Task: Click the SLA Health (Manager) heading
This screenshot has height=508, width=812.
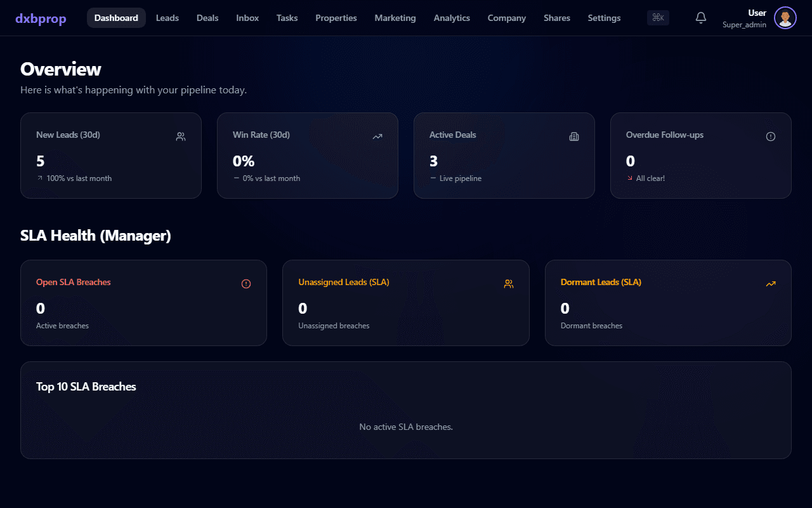Action: [x=96, y=236]
